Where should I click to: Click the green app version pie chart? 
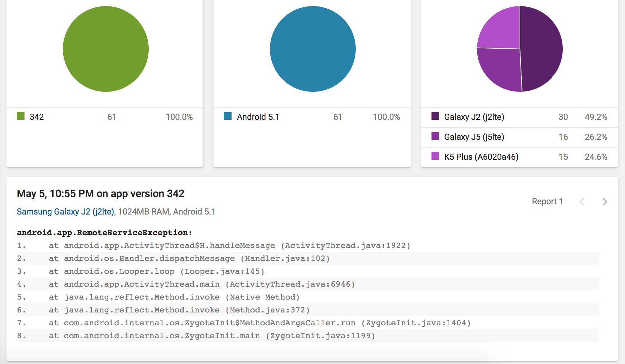point(106,49)
